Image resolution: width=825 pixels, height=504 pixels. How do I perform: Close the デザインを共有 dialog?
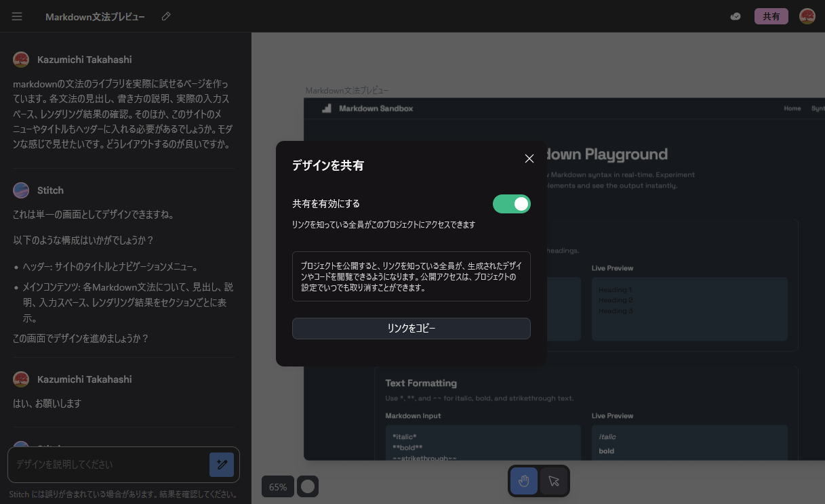(x=529, y=159)
